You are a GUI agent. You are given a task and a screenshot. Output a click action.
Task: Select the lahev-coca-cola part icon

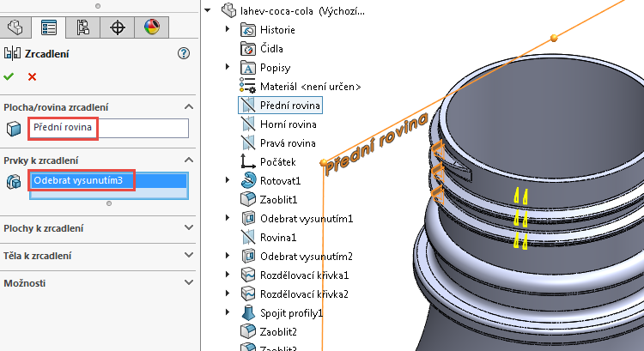tap(228, 10)
